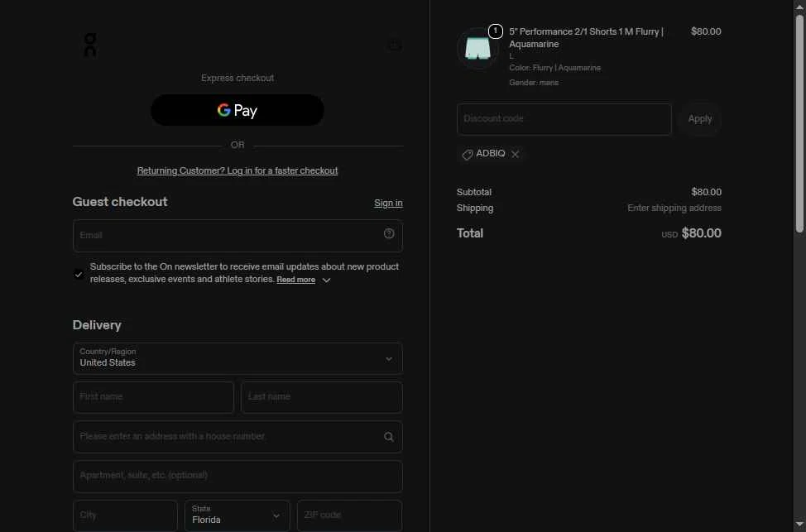806x532 pixels.
Task: Focus the Apartment, suite optional field
Action: tap(237, 476)
